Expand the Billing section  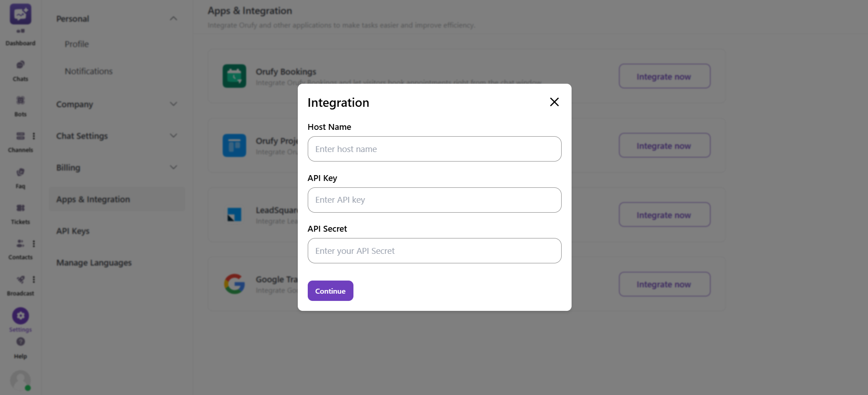click(x=173, y=167)
